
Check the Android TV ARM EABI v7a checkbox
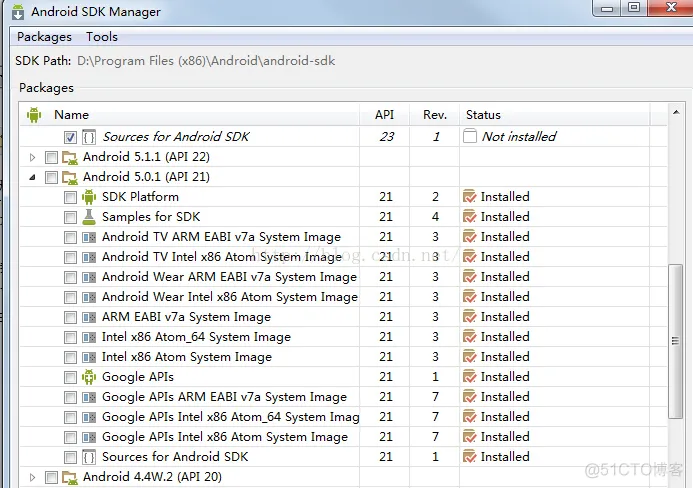[70, 237]
